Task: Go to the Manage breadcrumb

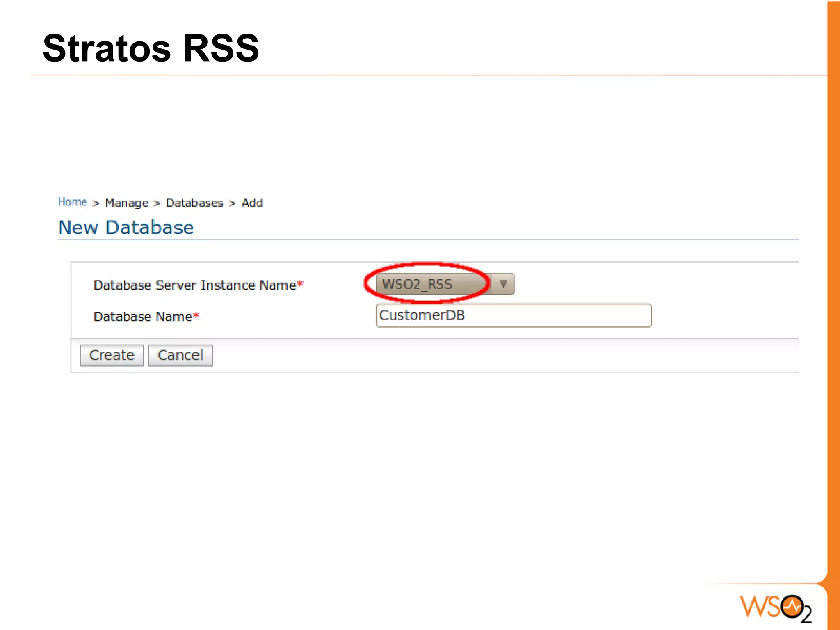Action: (127, 203)
